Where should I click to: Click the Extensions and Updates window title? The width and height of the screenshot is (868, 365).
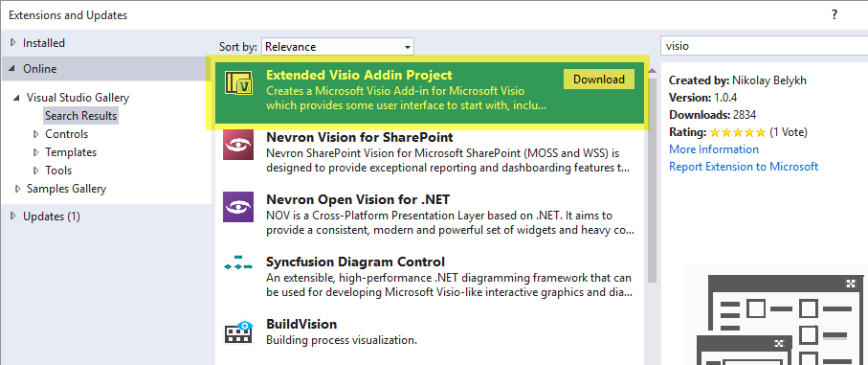(68, 15)
